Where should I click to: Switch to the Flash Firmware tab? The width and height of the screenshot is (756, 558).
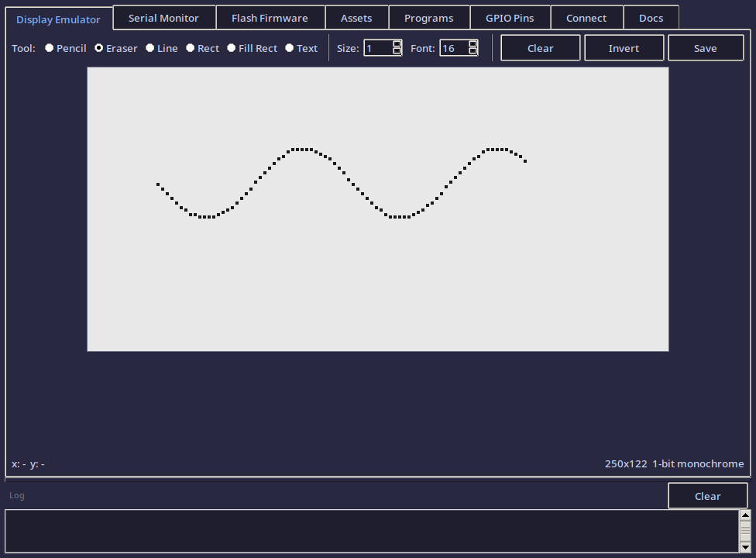tap(270, 17)
